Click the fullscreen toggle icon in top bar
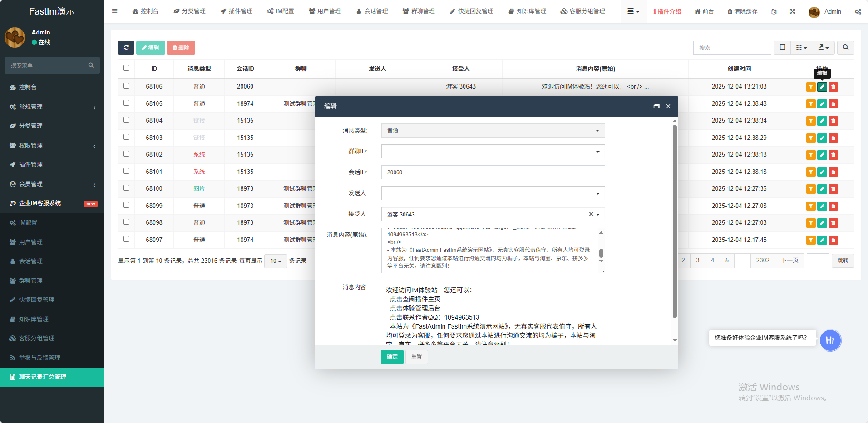 point(792,11)
